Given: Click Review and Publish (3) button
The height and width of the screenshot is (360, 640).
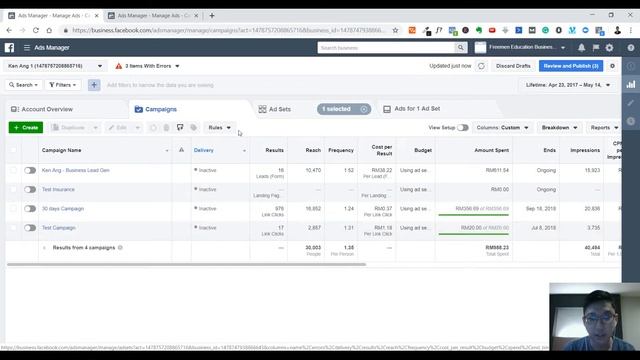Looking at the screenshot, I should (x=571, y=66).
